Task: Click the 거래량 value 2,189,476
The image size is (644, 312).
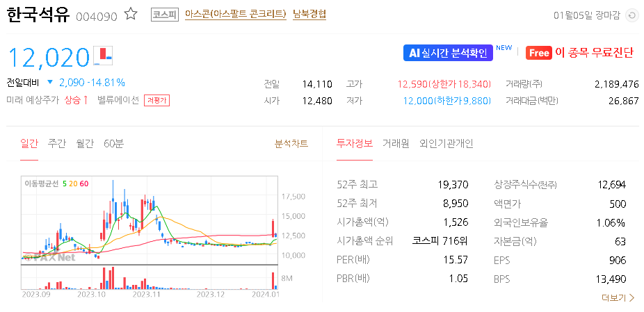Action: (x=616, y=85)
